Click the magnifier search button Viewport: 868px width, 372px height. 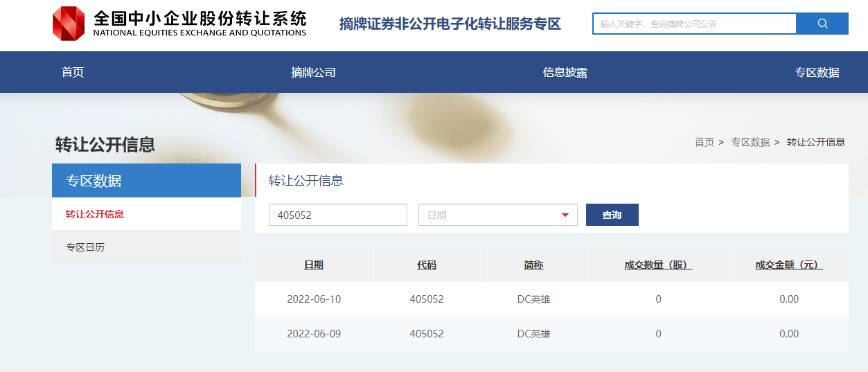[x=822, y=24]
